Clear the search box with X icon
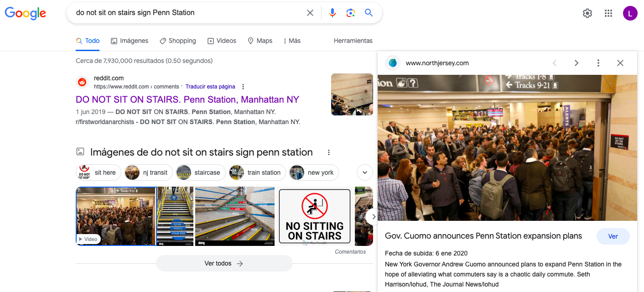This screenshot has height=292, width=644. tap(310, 13)
